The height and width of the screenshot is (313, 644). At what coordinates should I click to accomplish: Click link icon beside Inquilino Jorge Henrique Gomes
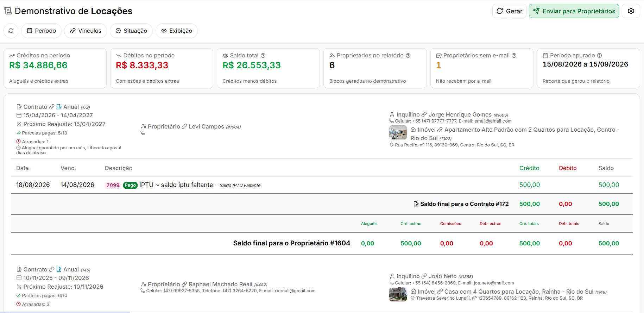point(424,114)
